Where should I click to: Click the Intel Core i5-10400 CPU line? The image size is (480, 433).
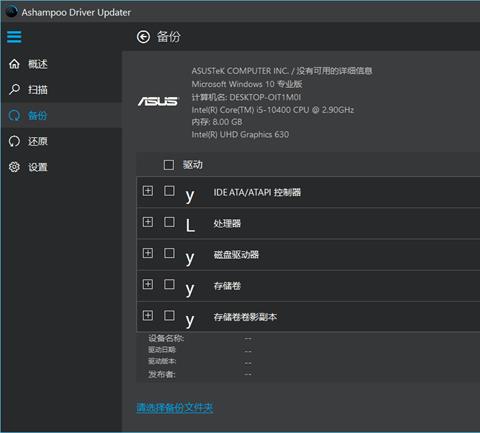273,110
